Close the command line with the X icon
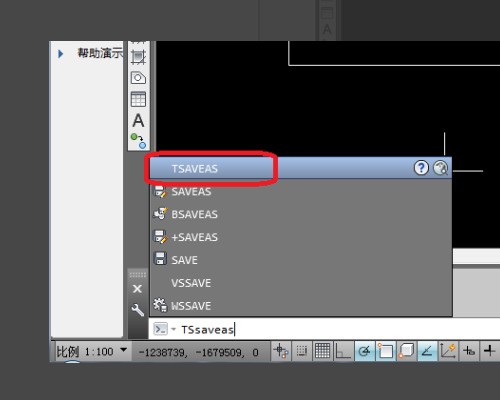The image size is (500, 400). [137, 289]
